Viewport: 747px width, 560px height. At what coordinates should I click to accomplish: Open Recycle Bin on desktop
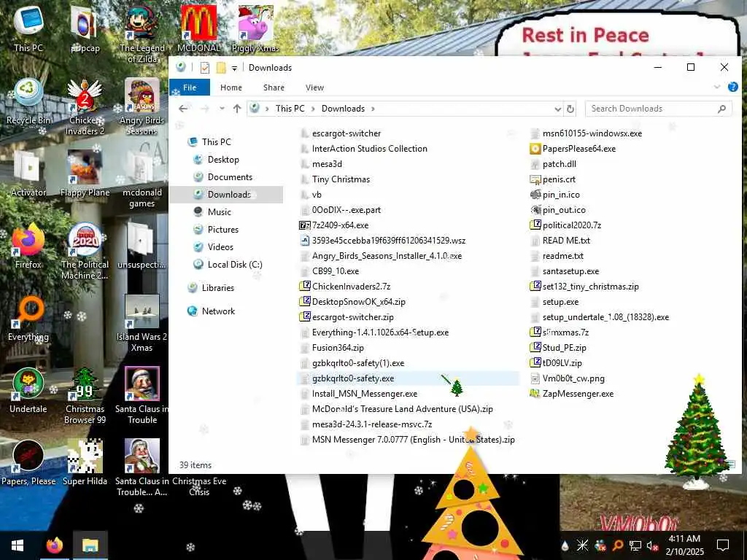28,101
